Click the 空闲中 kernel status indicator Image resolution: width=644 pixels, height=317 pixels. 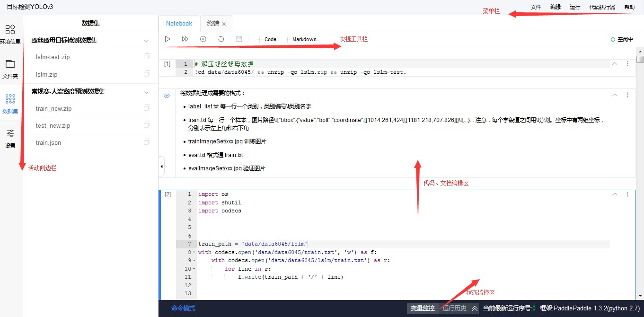[622, 39]
